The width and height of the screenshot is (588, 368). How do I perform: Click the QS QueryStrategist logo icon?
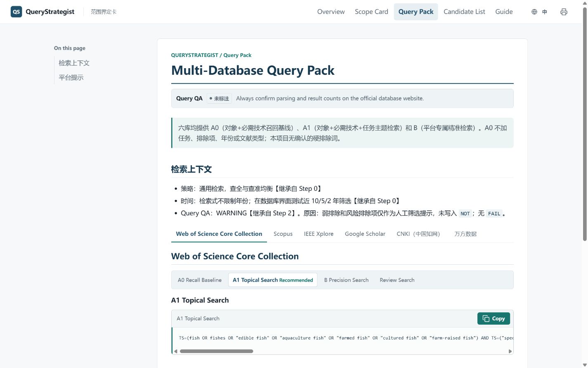pyautogui.click(x=16, y=12)
